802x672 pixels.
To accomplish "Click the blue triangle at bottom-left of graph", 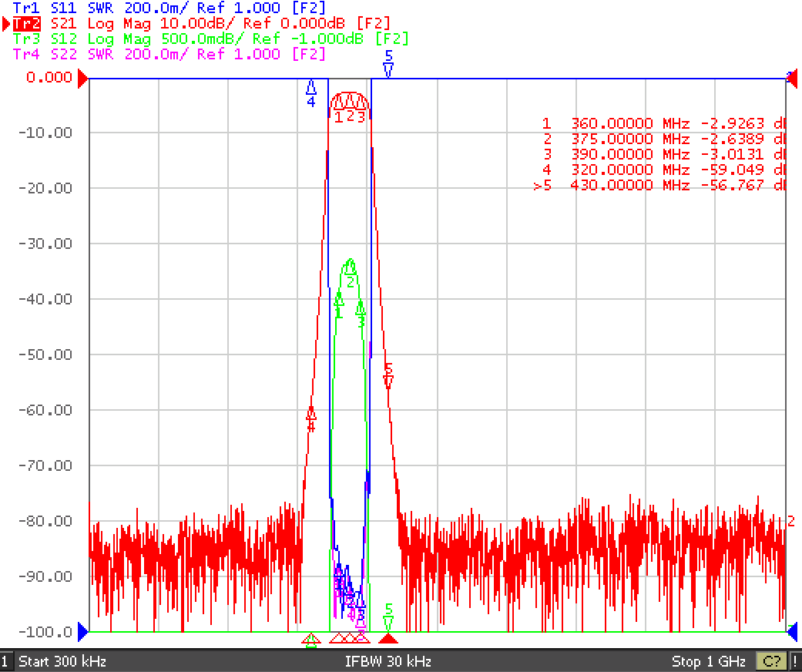I will coord(83,632).
